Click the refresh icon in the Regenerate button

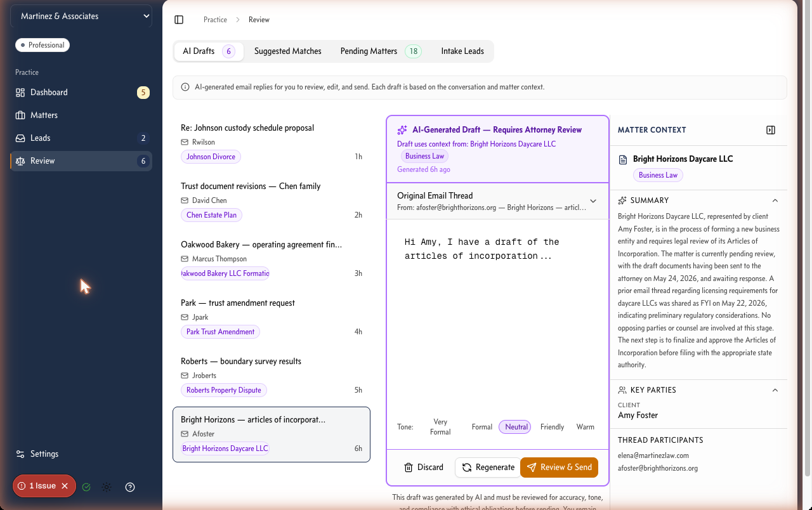click(467, 468)
